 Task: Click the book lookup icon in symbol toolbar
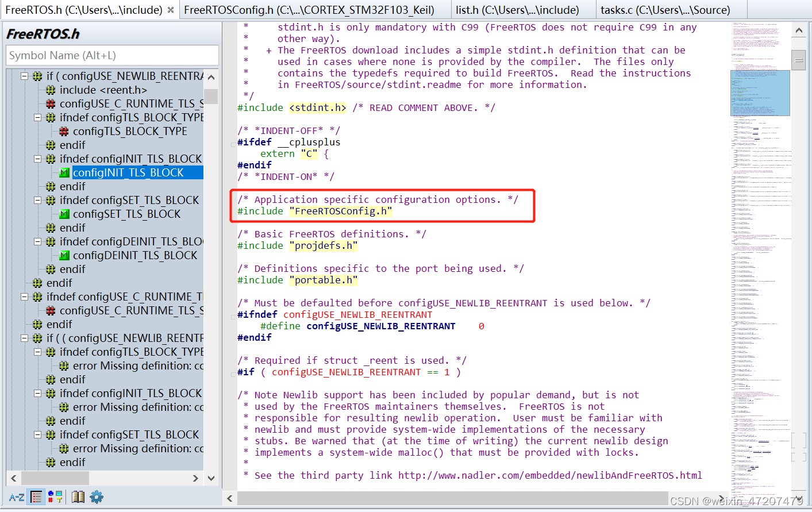coord(78,497)
